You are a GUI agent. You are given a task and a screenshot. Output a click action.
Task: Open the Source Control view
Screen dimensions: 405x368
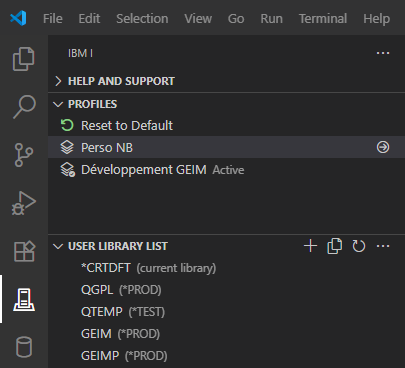(24, 155)
